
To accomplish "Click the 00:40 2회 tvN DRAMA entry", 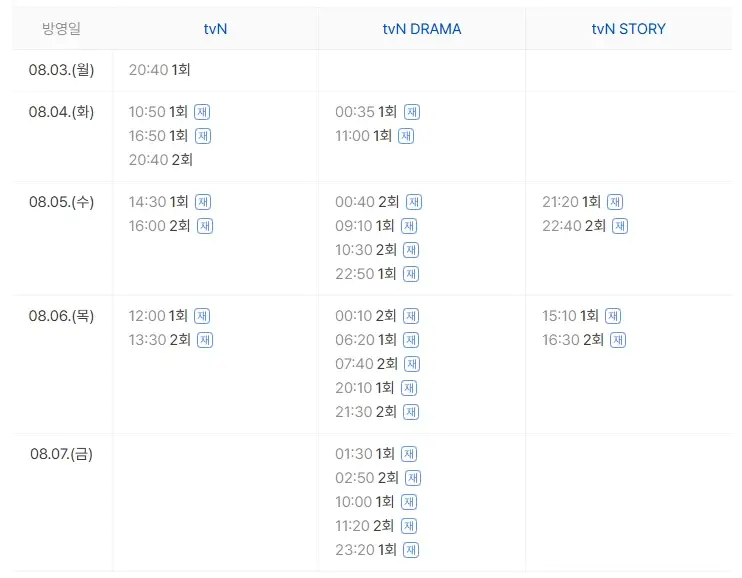I will tap(367, 202).
